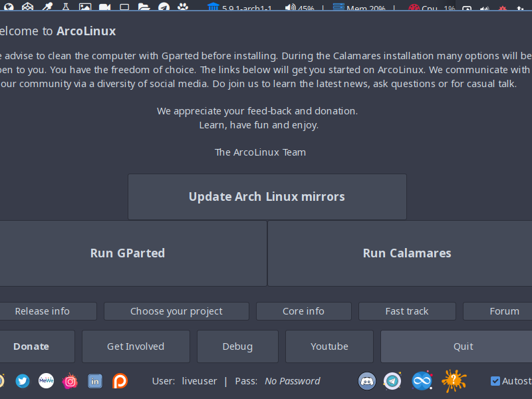
Task: Open the color picker eyedropper icon
Action: pyautogui.click(x=47, y=6)
